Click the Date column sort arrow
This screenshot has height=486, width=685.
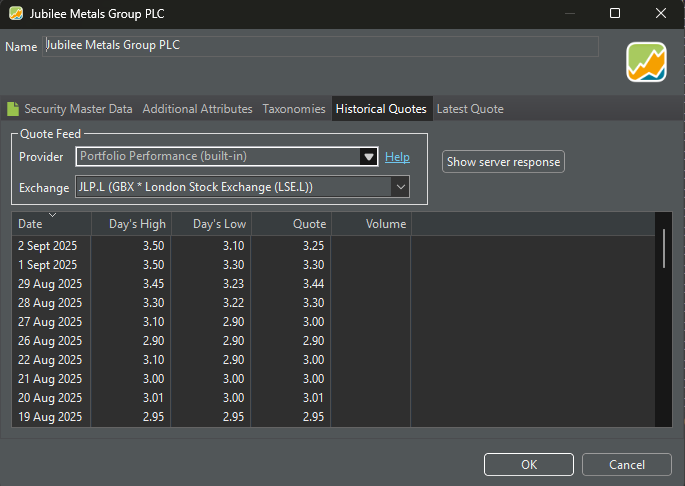[x=52, y=215]
